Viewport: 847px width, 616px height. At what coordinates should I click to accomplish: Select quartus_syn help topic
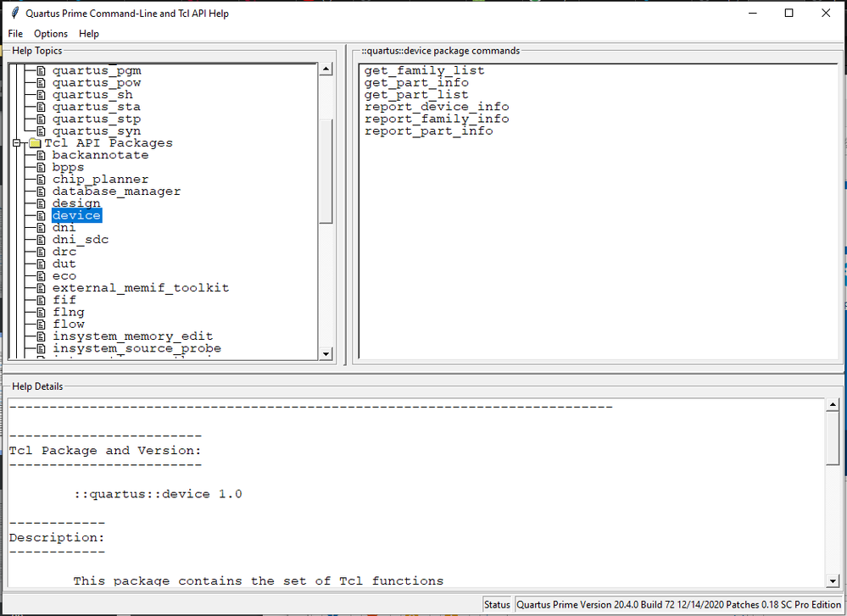(97, 131)
